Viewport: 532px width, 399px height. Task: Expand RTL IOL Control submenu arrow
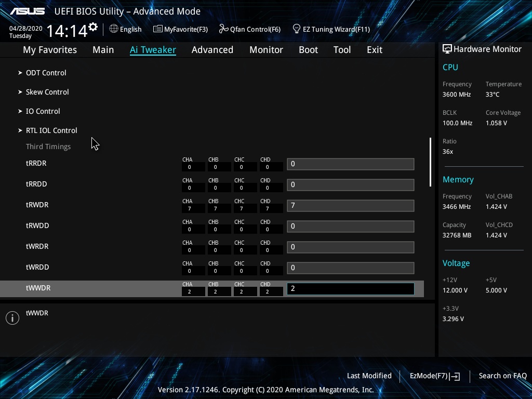click(20, 130)
